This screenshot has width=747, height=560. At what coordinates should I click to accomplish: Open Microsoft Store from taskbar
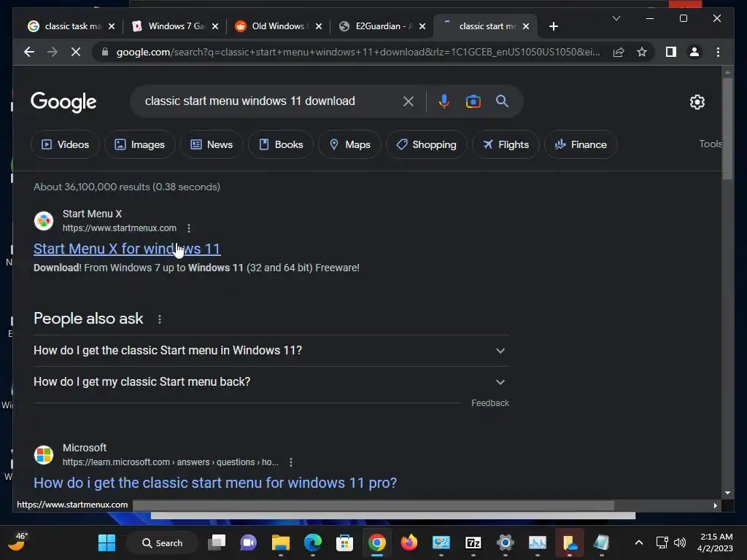pyautogui.click(x=344, y=542)
